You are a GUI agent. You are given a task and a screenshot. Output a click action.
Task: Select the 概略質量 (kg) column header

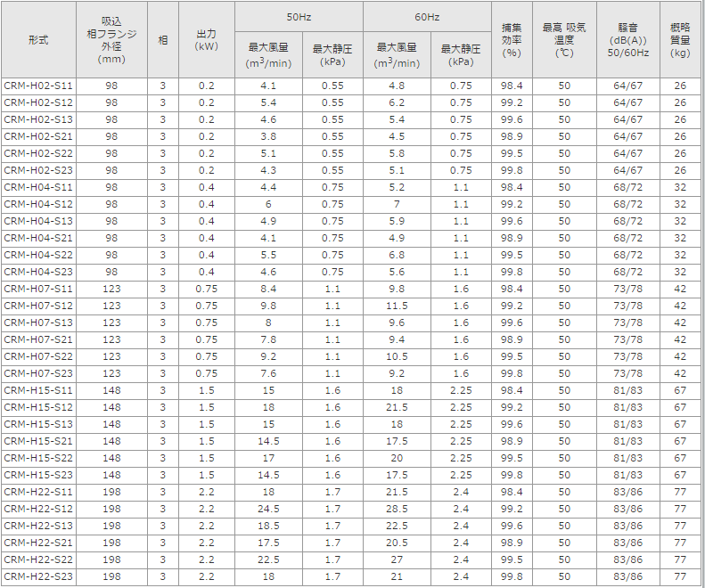[680, 40]
